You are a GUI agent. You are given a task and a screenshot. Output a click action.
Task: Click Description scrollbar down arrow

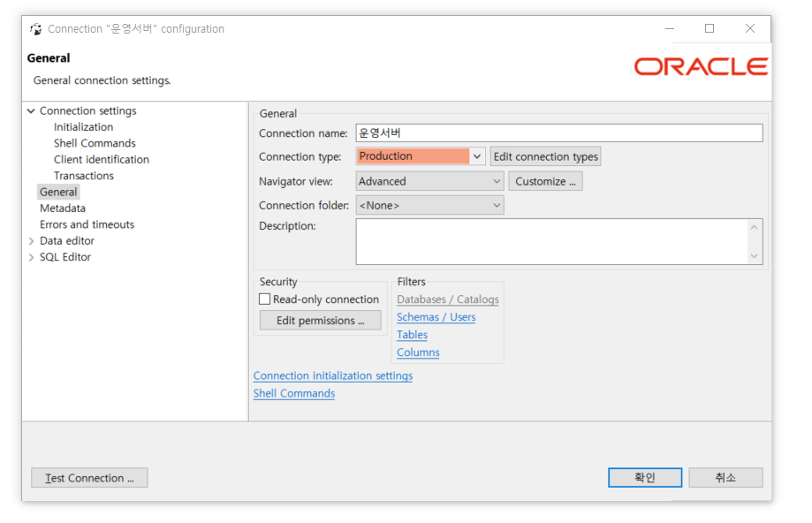(754, 256)
